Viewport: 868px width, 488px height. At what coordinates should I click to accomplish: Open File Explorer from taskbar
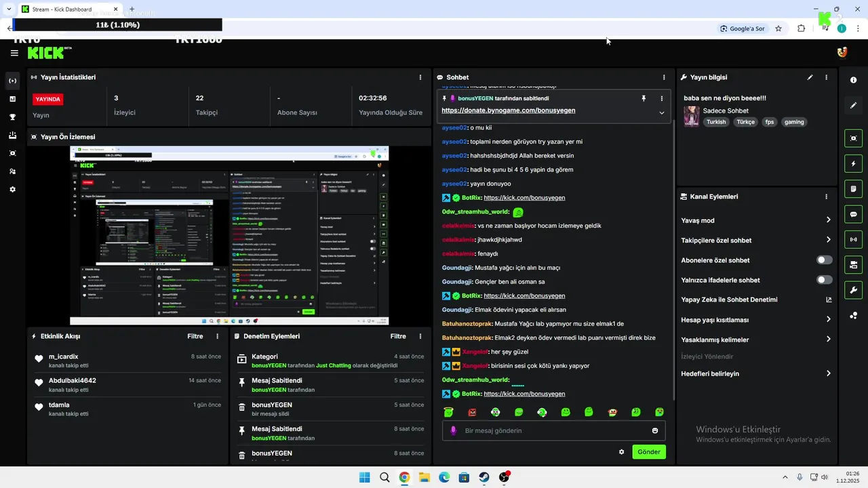click(425, 477)
